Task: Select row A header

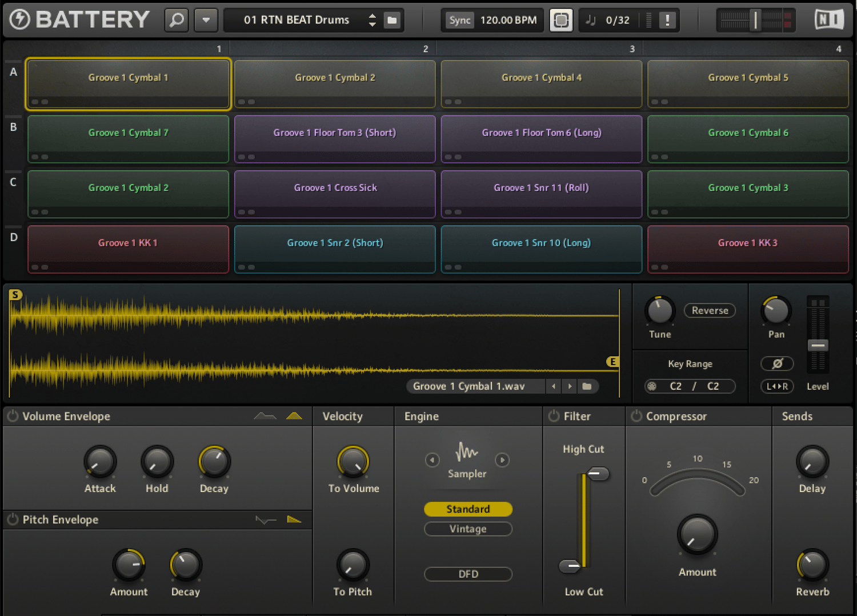Action: (13, 73)
